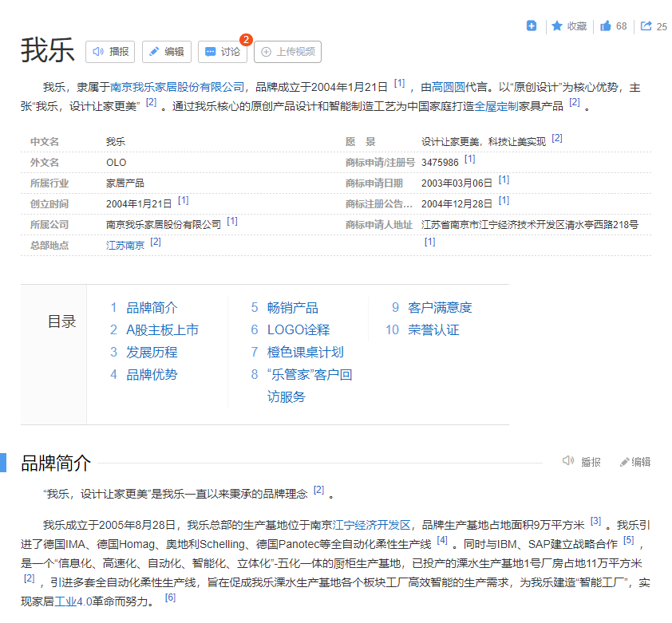
Task: Click the like count 68
Action: [x=622, y=26]
